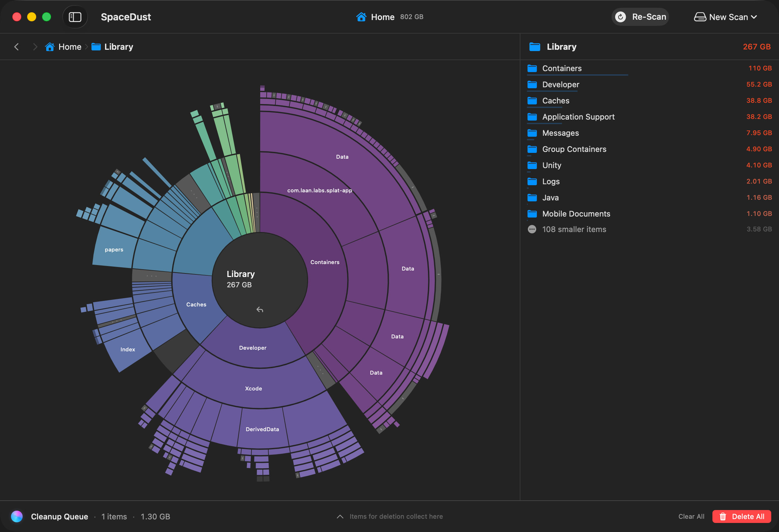Click the Unity folder icon
Image resolution: width=779 pixels, height=532 pixels.
[x=532, y=165]
